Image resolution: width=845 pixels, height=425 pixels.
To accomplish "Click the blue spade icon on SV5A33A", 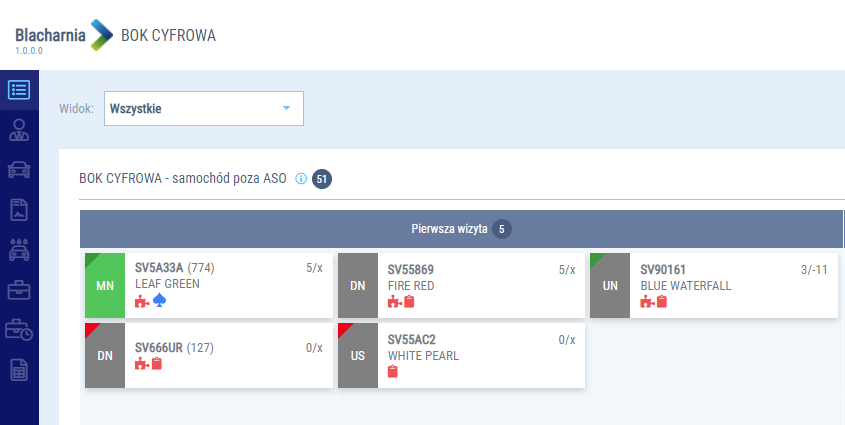I will click(x=159, y=301).
